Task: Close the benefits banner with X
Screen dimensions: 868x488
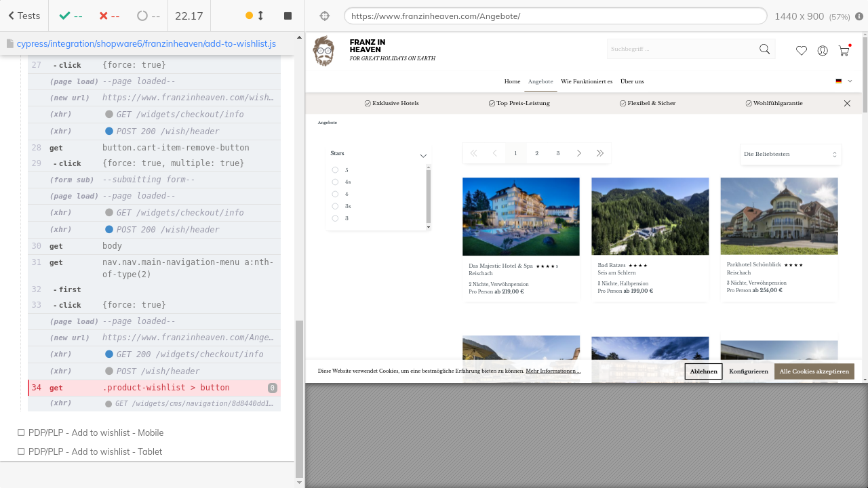Action: (847, 104)
